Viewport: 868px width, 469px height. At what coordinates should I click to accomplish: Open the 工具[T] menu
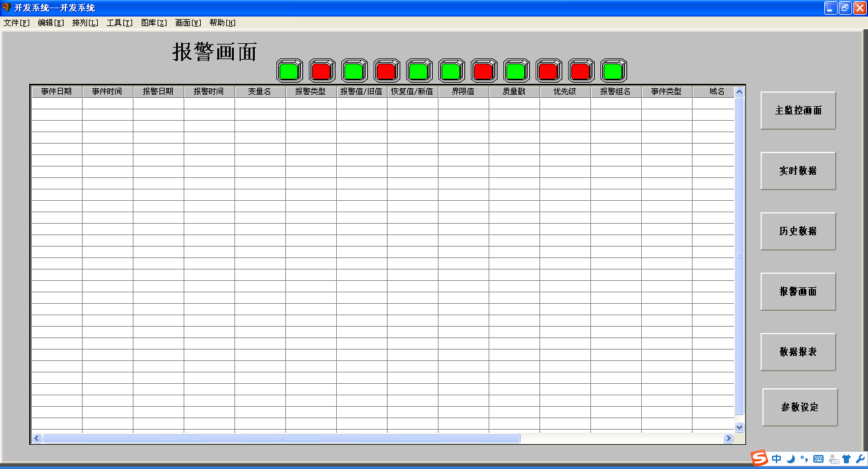pyautogui.click(x=119, y=23)
